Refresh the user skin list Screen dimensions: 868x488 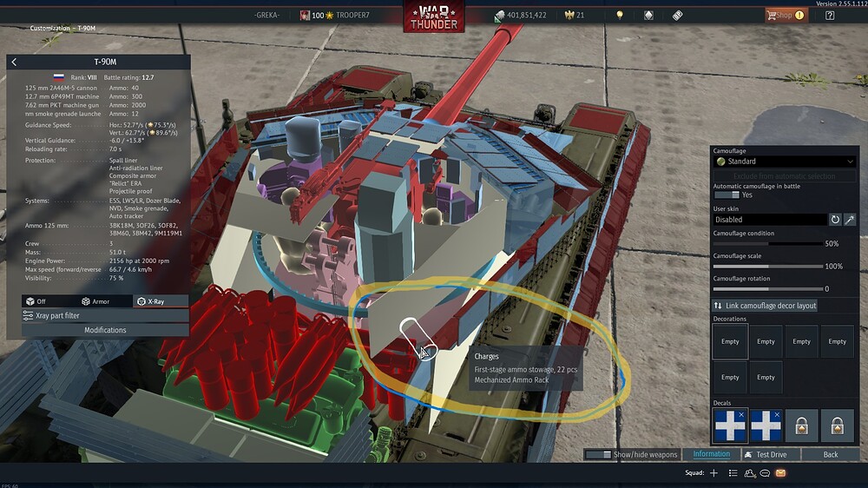[x=835, y=220]
